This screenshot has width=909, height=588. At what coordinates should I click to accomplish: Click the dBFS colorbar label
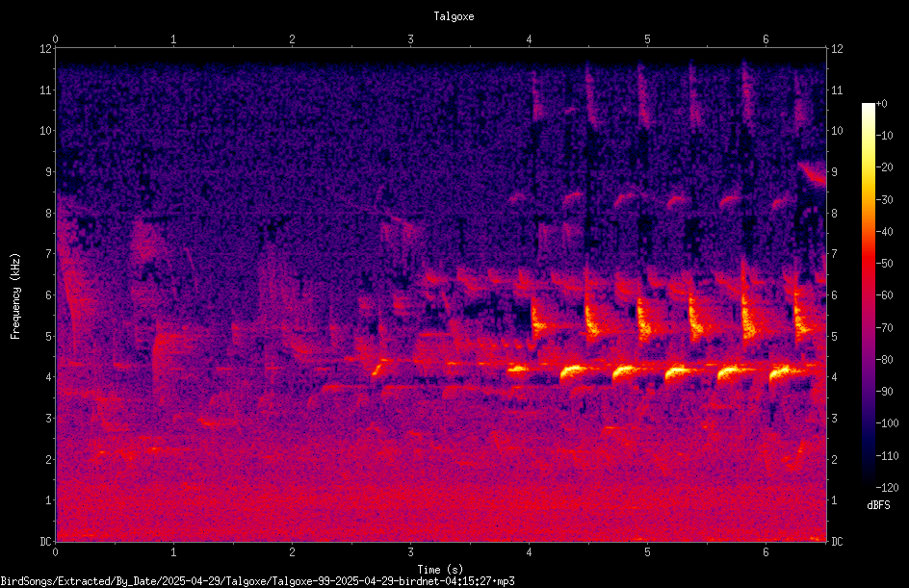click(878, 505)
